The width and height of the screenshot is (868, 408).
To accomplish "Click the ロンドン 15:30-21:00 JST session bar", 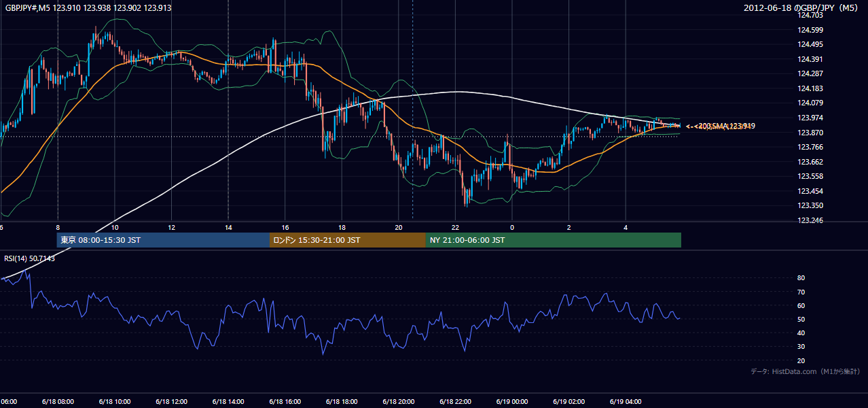I will (x=348, y=240).
